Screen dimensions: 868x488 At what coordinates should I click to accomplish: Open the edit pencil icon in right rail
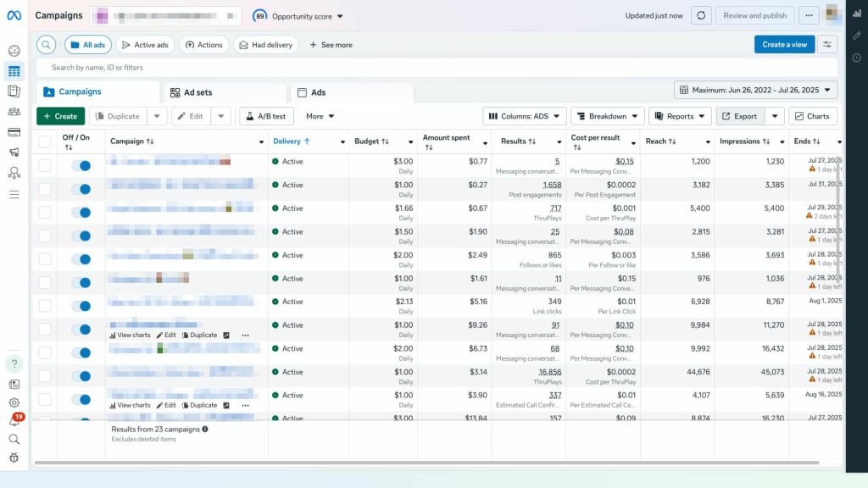coord(857,36)
